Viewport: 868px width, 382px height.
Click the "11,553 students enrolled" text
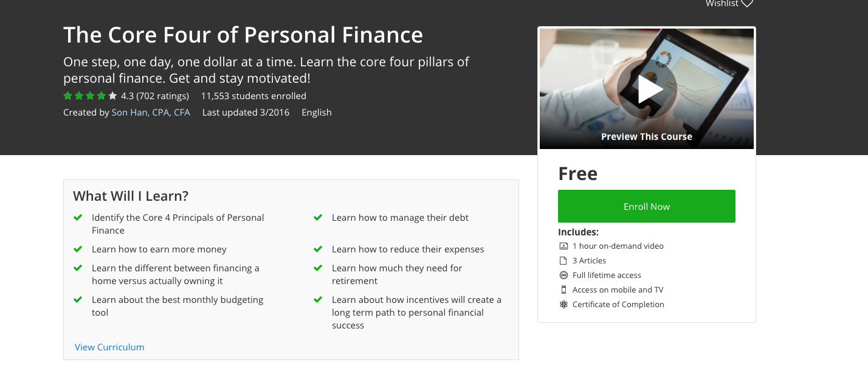[x=253, y=96]
